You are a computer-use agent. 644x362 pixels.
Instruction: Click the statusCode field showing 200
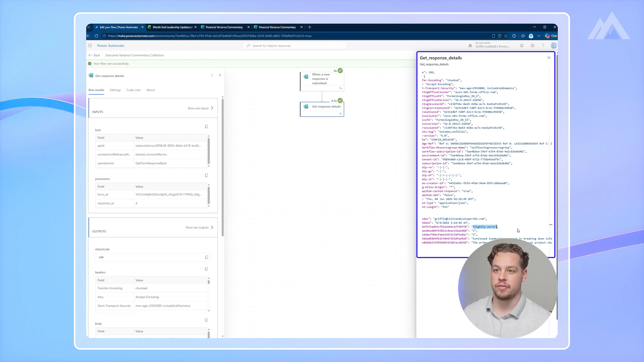tap(153, 257)
